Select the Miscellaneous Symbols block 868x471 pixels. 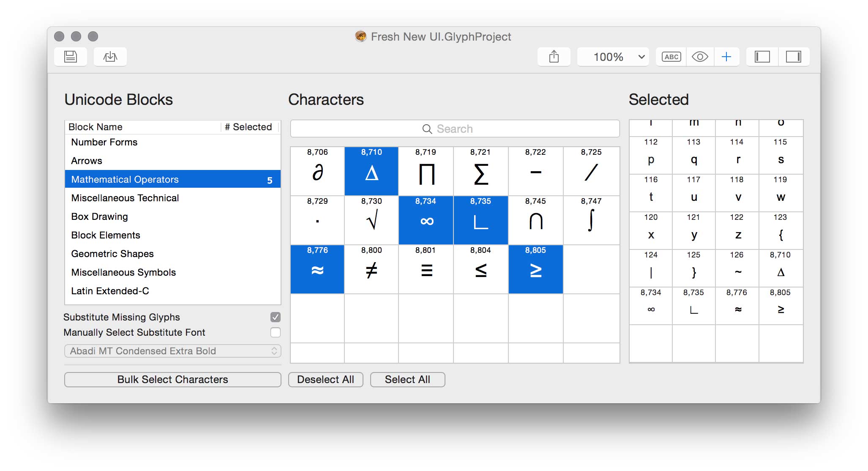(172, 272)
